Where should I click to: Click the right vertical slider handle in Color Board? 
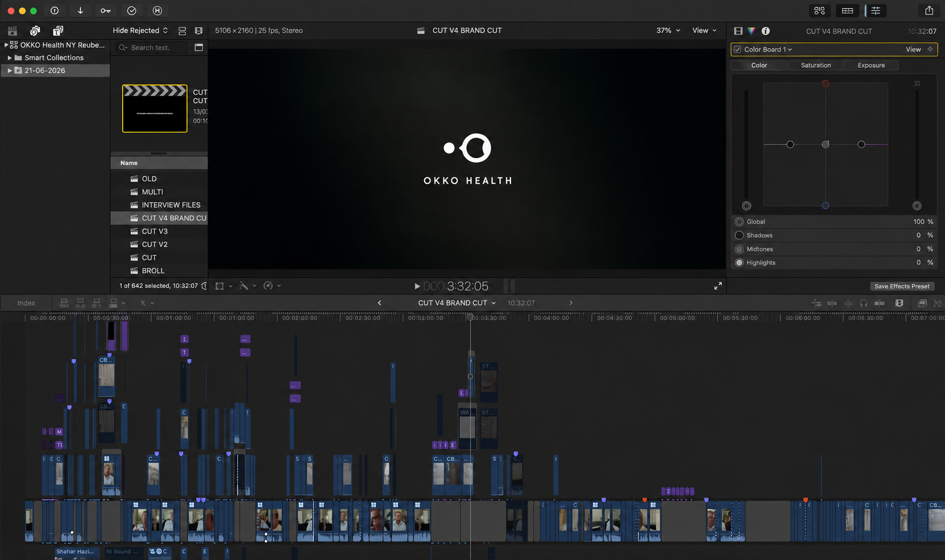pos(917,206)
